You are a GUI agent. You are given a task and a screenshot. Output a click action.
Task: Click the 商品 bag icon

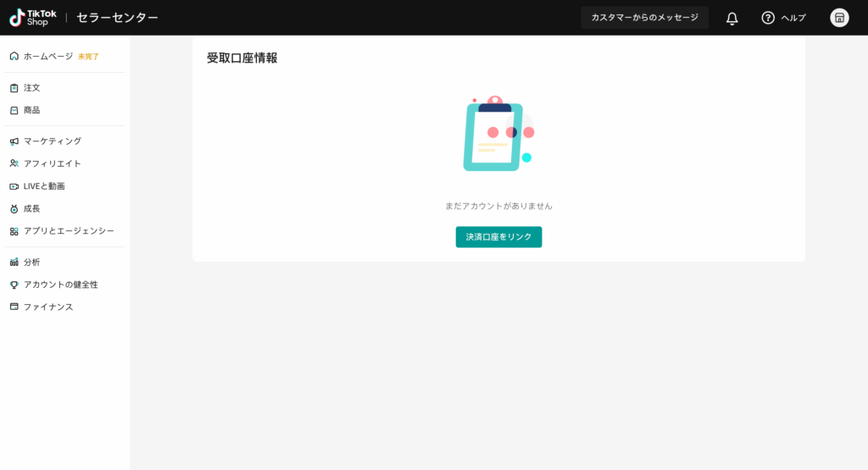[14, 110]
